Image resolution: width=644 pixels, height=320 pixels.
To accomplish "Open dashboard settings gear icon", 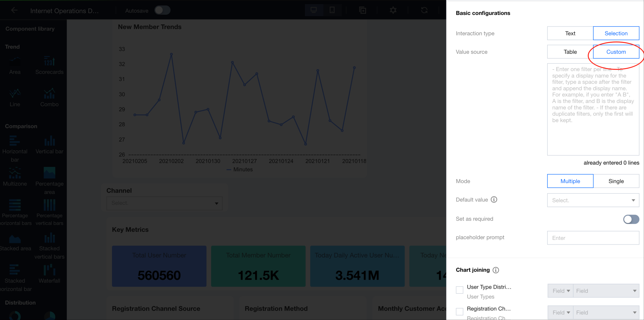I will pyautogui.click(x=393, y=10).
